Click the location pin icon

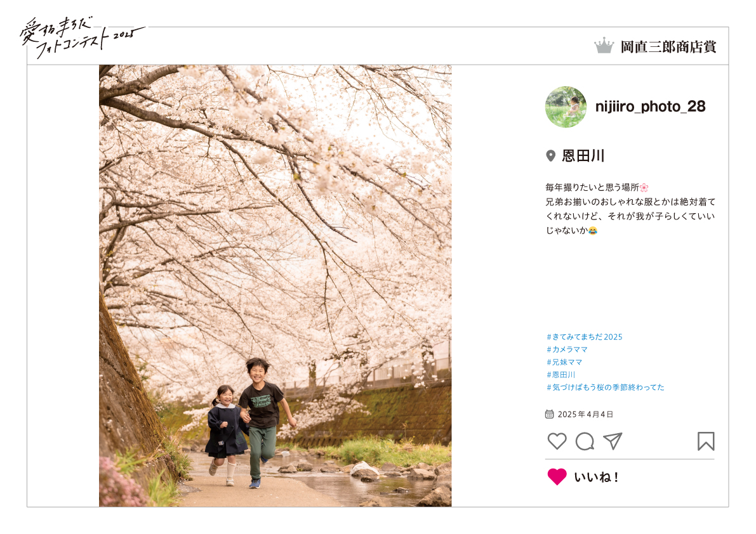550,156
